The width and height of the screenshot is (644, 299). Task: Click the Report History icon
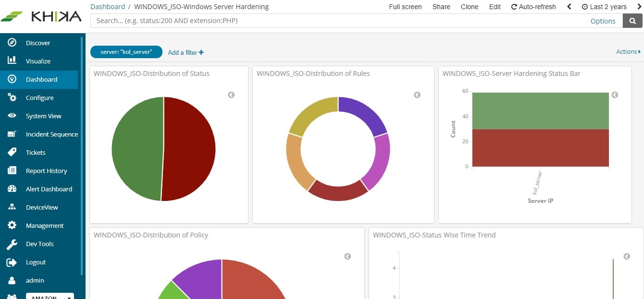tap(12, 171)
